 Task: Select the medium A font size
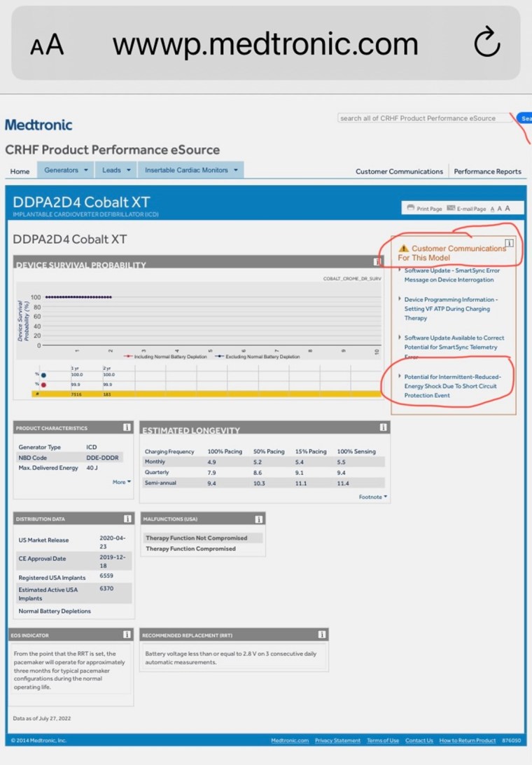coord(499,208)
